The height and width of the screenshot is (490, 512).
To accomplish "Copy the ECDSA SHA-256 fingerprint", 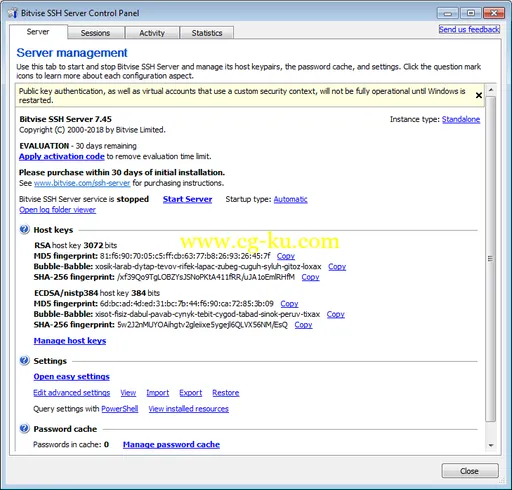I will click(x=303, y=325).
